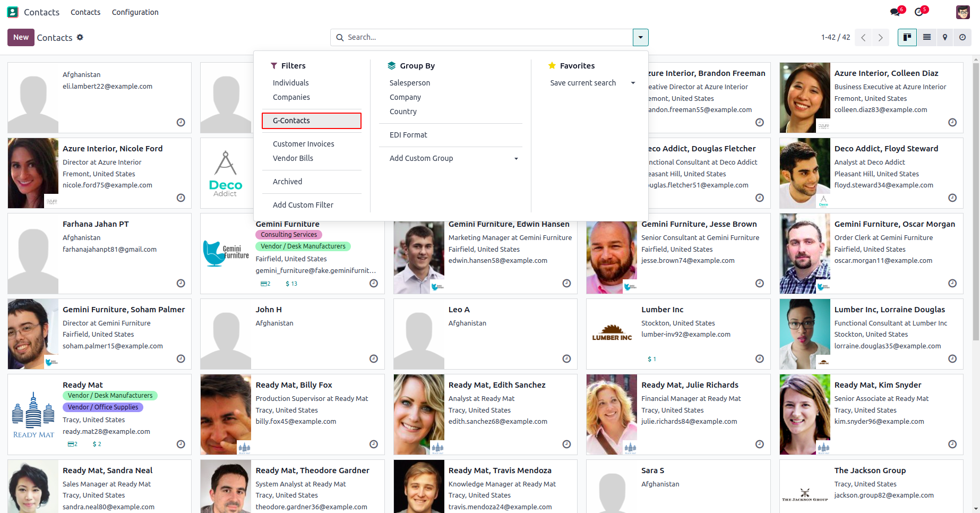Click the gear icon beside Contacts title
Viewport: 980px width, 513px height.
point(80,37)
